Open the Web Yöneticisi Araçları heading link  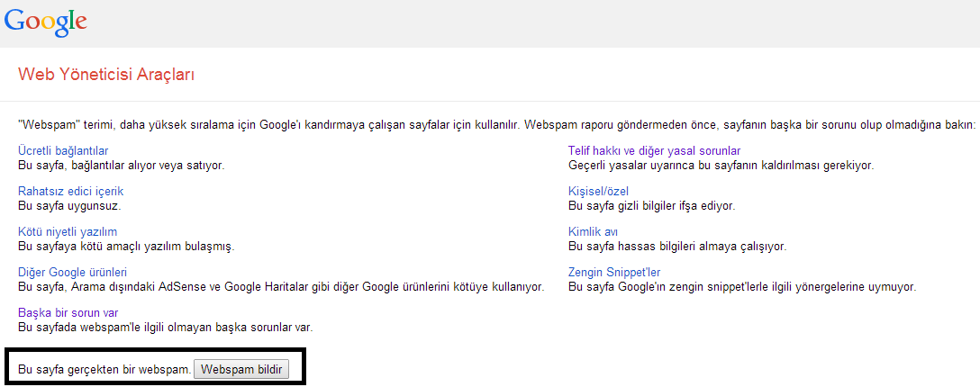[106, 75]
